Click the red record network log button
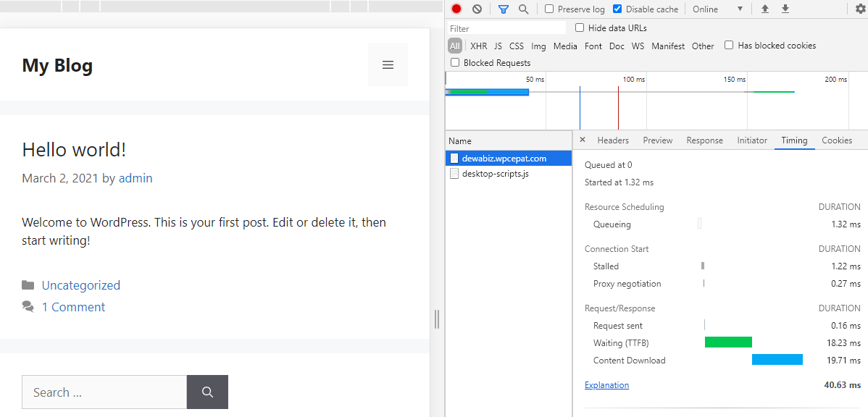 click(x=456, y=9)
